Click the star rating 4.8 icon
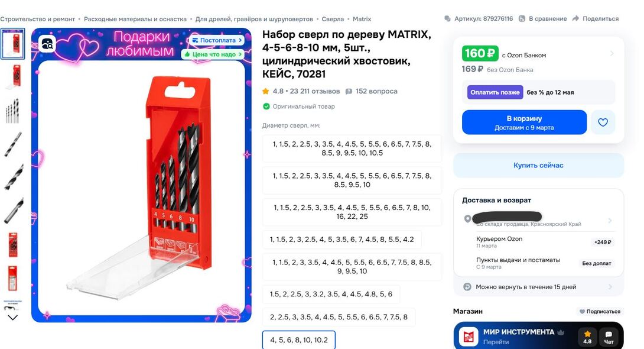644x349 pixels. [266, 91]
